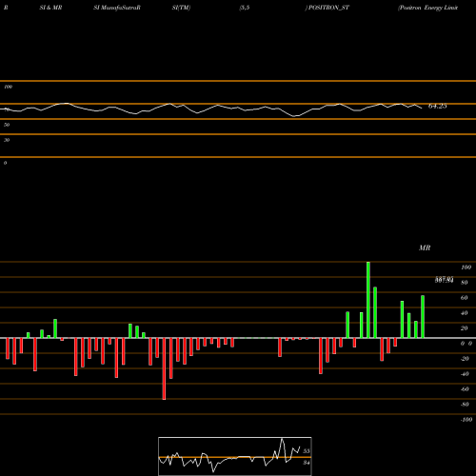
Task: Click the 'POSITRON_ST' symbol text
Action: (328, 8)
